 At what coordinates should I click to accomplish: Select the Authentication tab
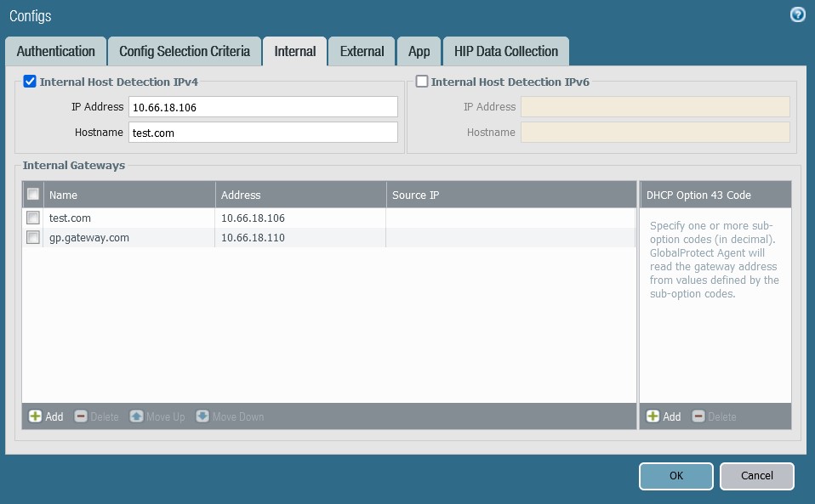[55, 51]
